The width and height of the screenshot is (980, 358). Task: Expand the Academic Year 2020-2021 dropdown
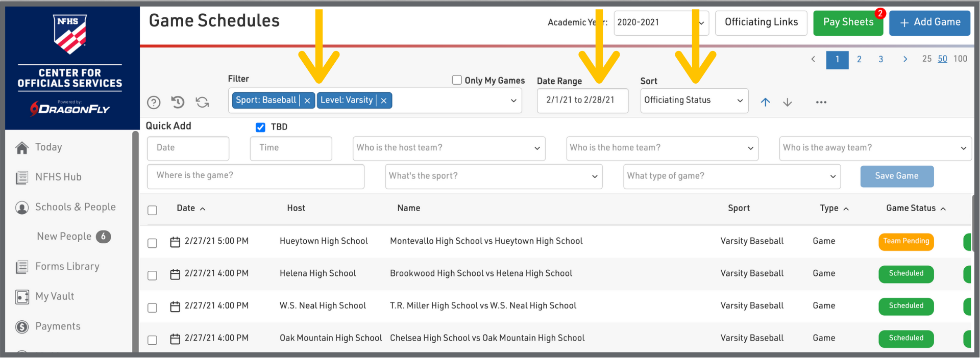pyautogui.click(x=660, y=23)
